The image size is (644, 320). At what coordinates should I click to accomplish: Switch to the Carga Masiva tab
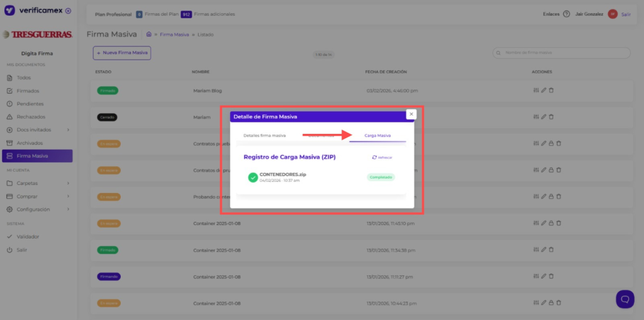(377, 135)
